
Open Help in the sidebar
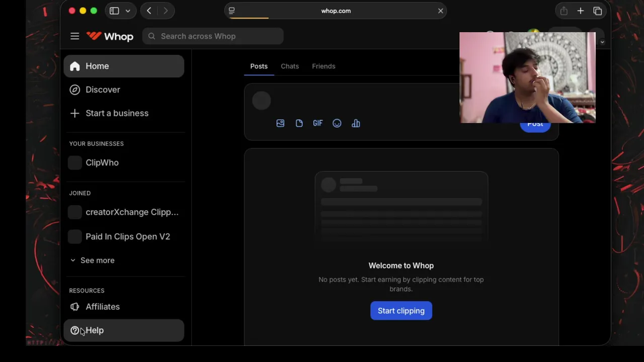coord(124,330)
